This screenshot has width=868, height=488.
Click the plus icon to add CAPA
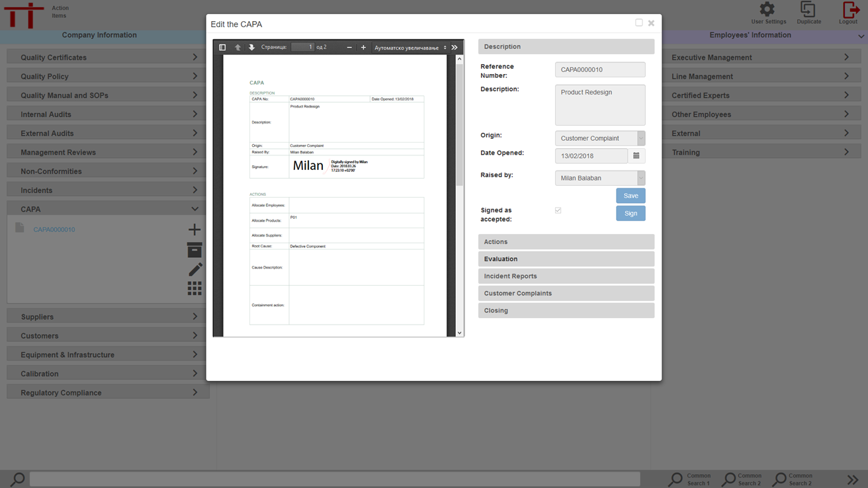point(195,230)
